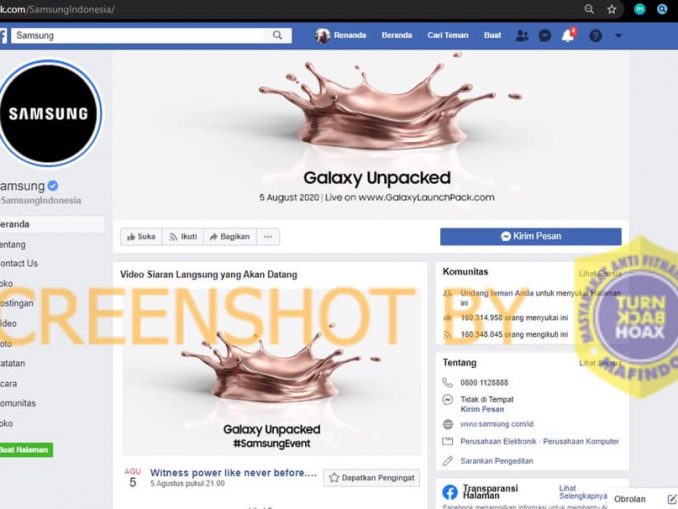Open Witness power like never before event link
The width and height of the screenshot is (678, 509).
(233, 473)
